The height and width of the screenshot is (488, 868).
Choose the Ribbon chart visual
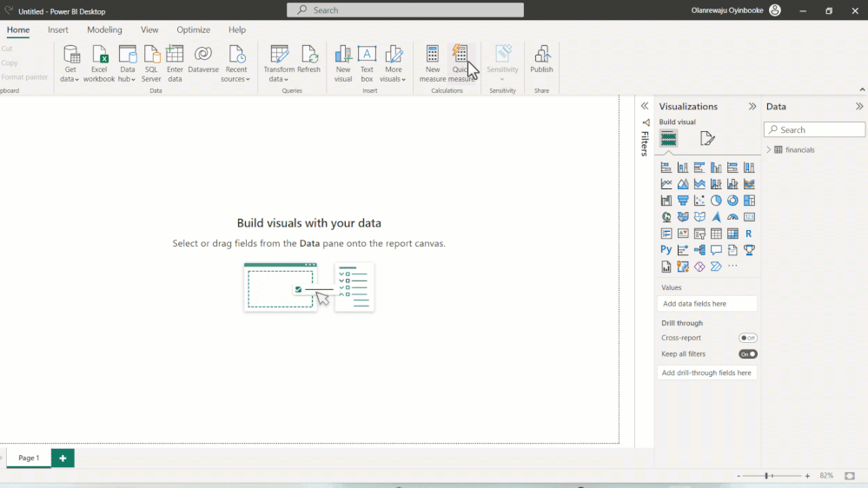[x=749, y=184]
